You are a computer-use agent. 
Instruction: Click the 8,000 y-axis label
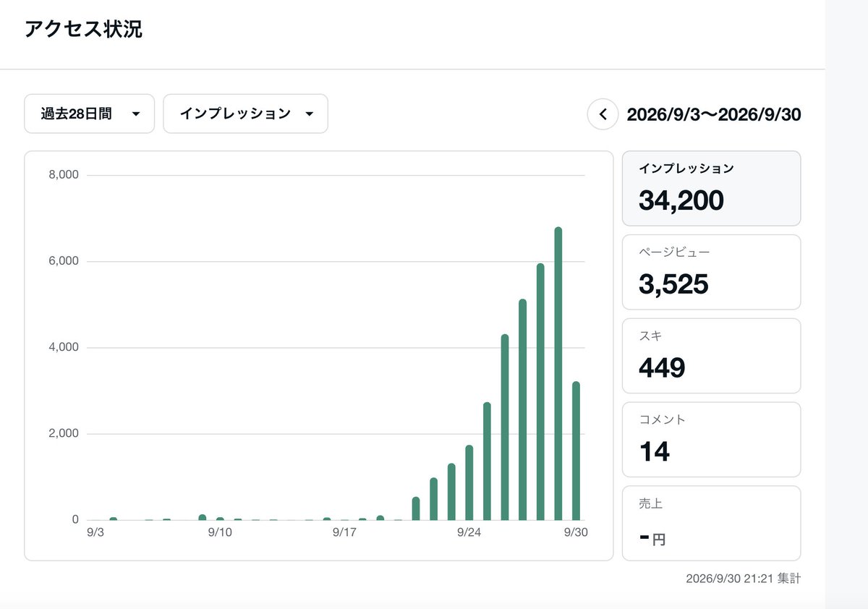point(64,175)
